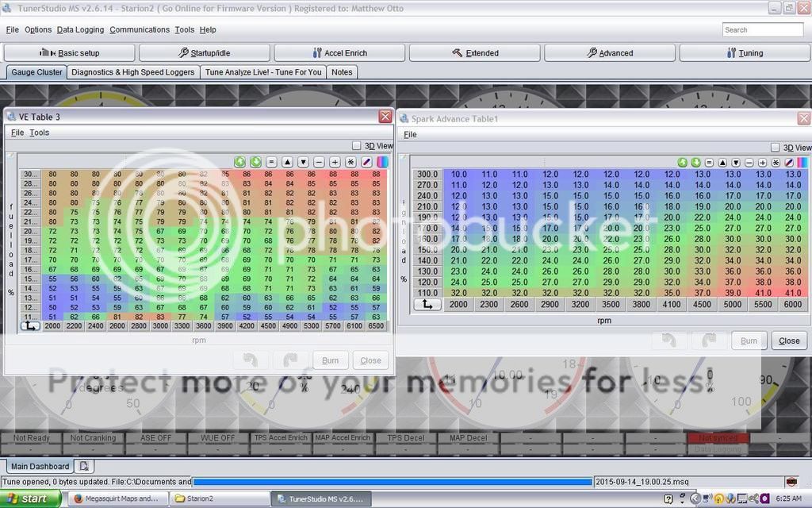Open the Data Logging menu
The image size is (812, 508).
[80, 29]
